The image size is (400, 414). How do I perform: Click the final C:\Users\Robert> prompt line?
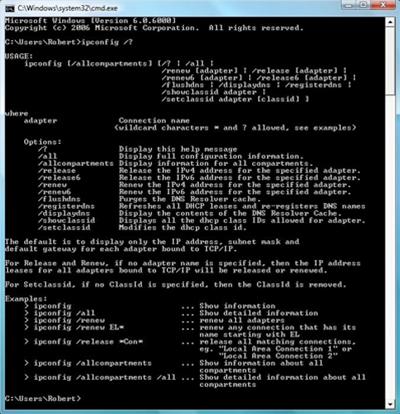(x=43, y=399)
